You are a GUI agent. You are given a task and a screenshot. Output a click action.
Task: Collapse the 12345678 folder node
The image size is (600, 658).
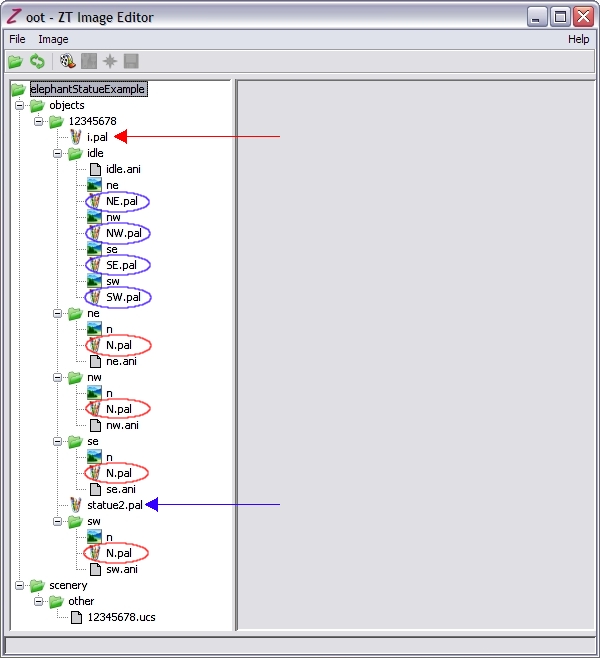(x=38, y=121)
